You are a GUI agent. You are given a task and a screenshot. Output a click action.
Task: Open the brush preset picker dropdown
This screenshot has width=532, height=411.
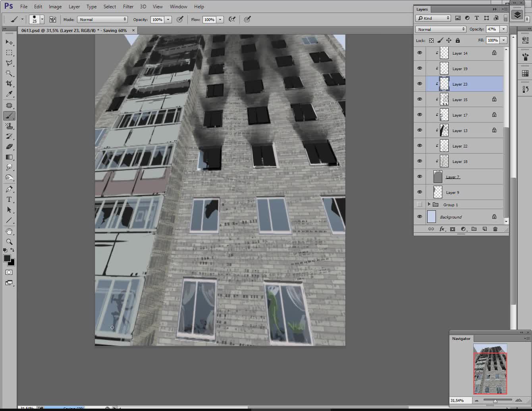pos(42,19)
